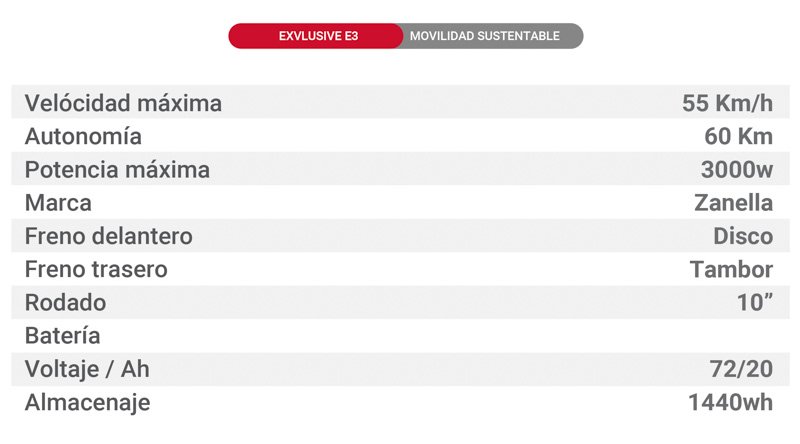Select the 3000w power value
The height and width of the screenshot is (444, 800).
pyautogui.click(x=737, y=170)
